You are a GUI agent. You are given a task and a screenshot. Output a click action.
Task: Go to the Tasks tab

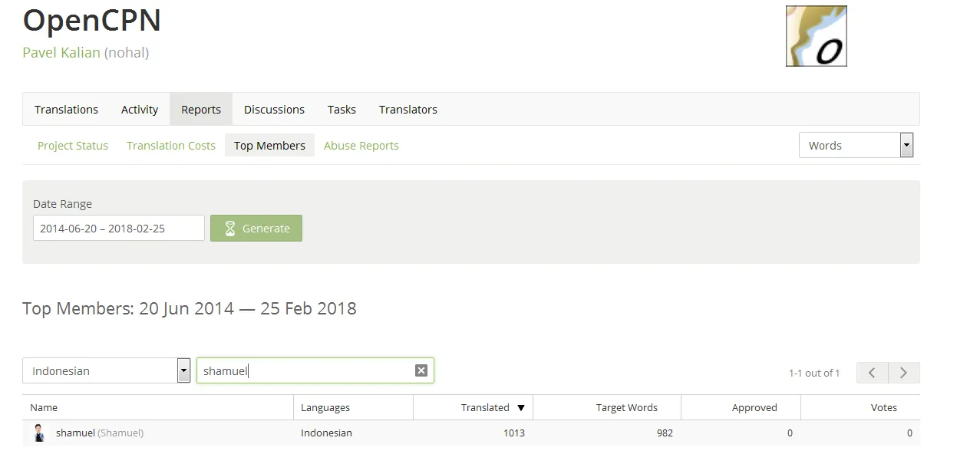[x=342, y=110]
